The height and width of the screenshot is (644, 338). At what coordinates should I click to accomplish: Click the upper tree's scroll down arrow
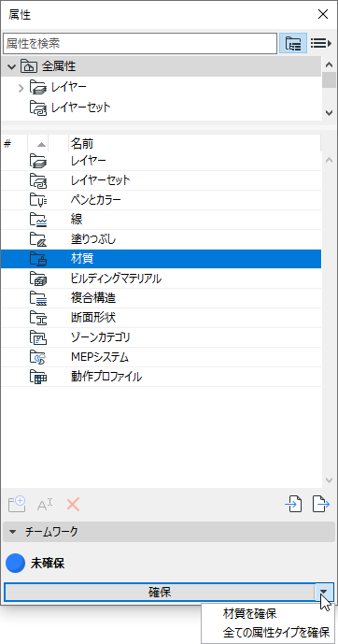[x=329, y=112]
